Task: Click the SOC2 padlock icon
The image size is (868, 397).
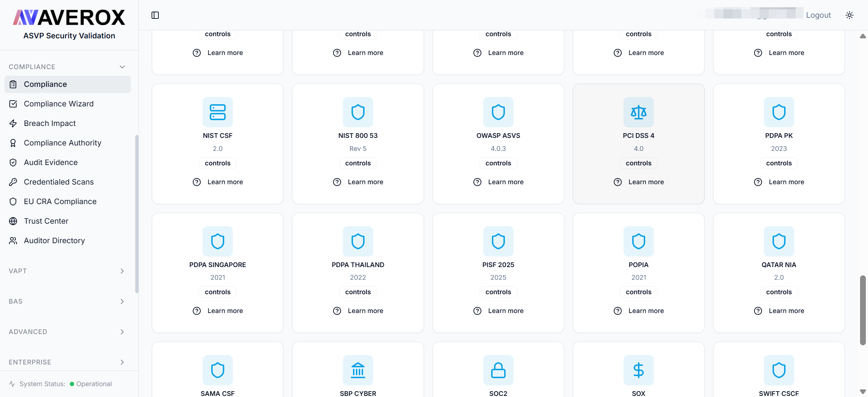Action: (498, 370)
